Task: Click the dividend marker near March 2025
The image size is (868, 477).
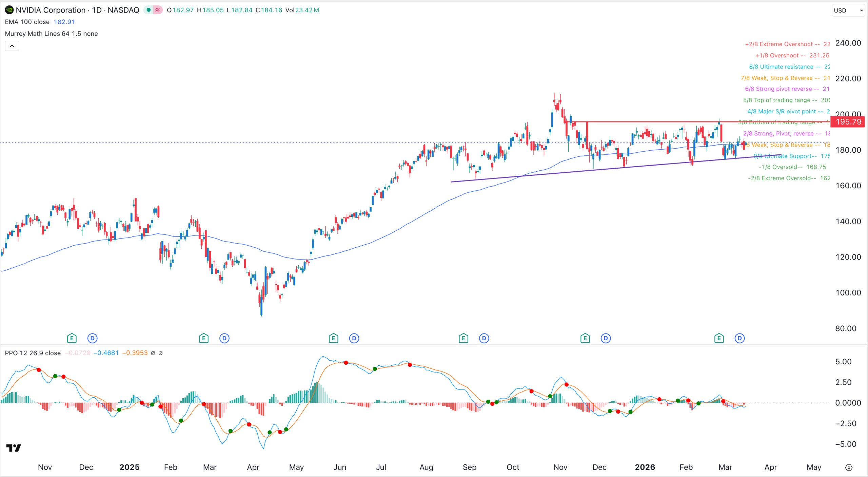Action: (224, 338)
